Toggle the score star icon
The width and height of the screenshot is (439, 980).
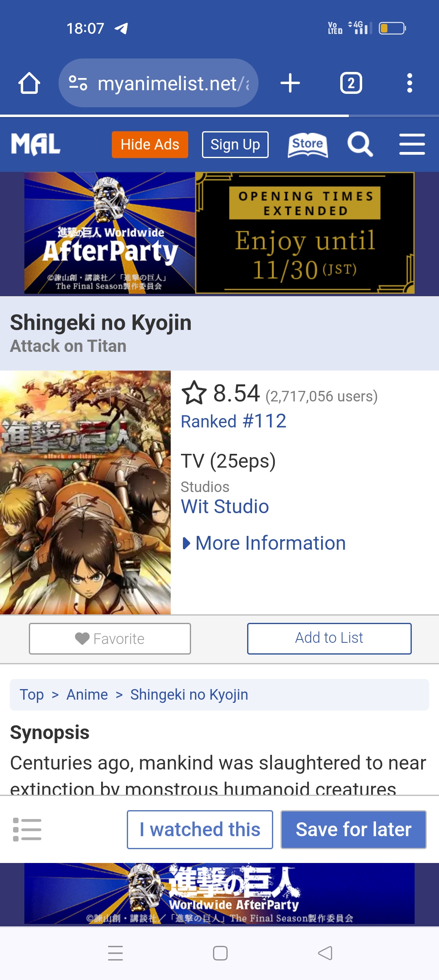194,393
